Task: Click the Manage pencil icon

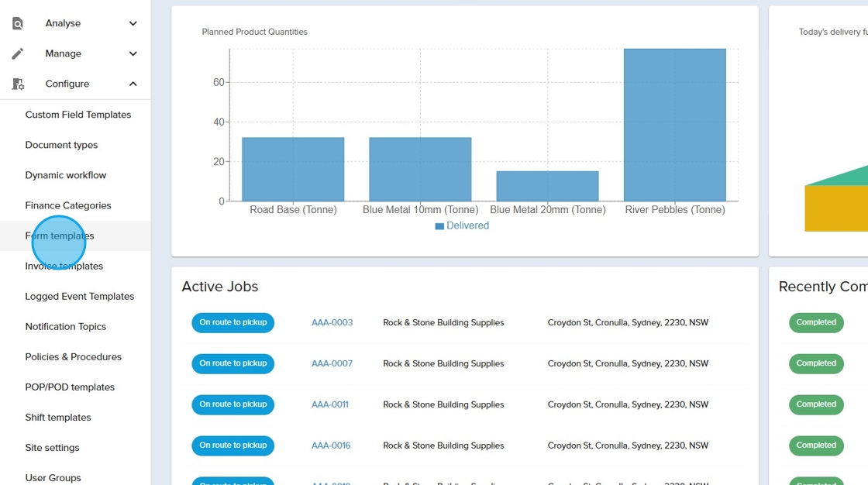Action: coord(18,53)
